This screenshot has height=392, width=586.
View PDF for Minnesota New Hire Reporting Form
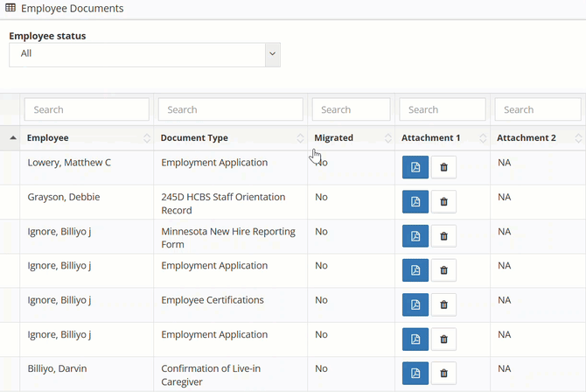415,235
